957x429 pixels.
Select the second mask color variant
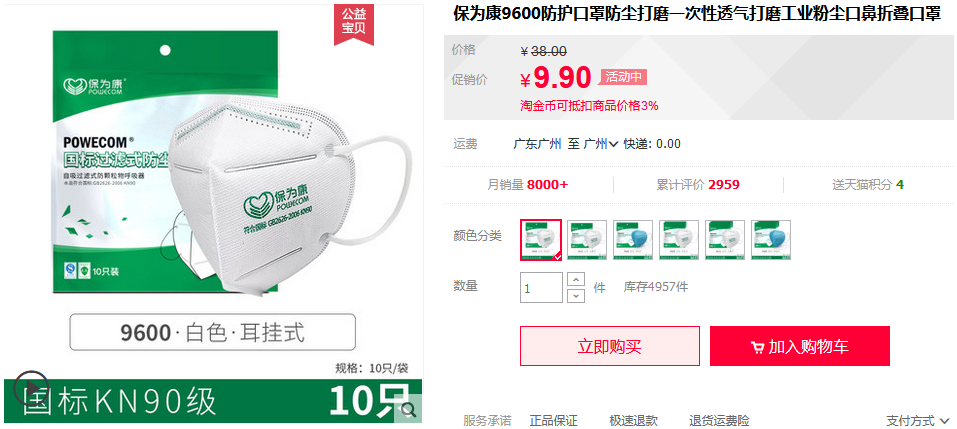pyautogui.click(x=587, y=240)
